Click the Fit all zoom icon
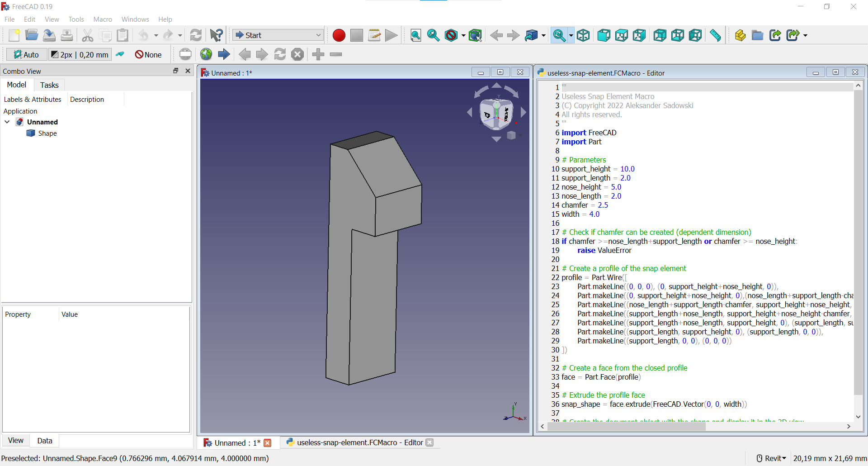The height and width of the screenshot is (466, 868). [415, 35]
